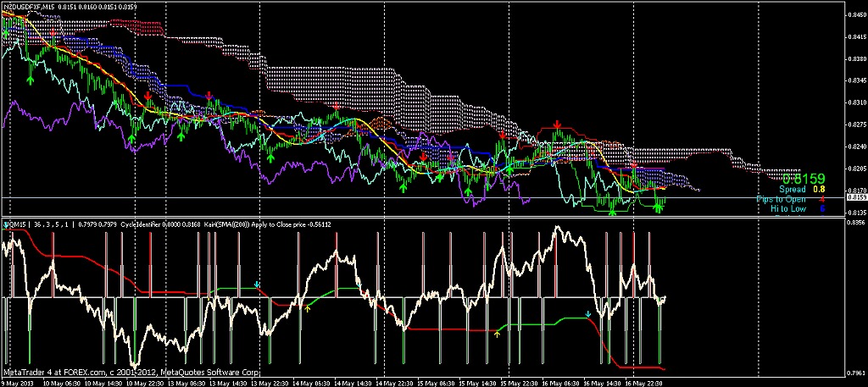The width and height of the screenshot is (868, 387).
Task: Click the 9 May 2013 date label
Action: tap(19, 383)
